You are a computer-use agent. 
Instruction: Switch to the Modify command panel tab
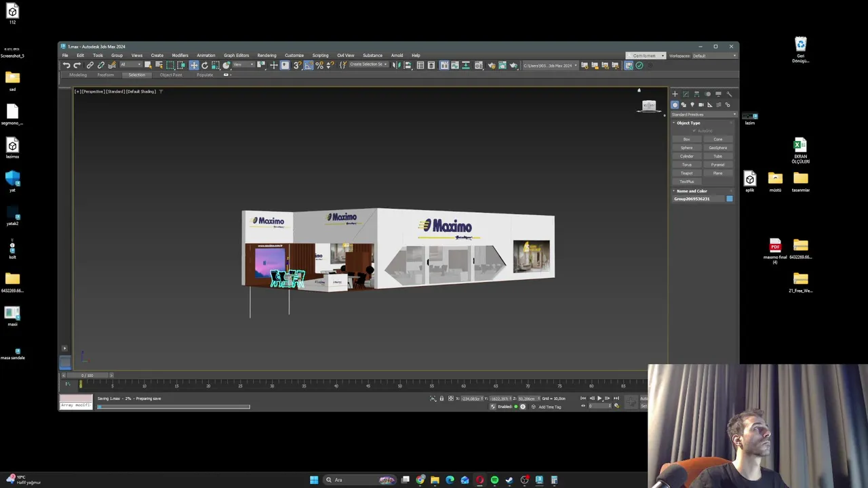click(x=686, y=94)
